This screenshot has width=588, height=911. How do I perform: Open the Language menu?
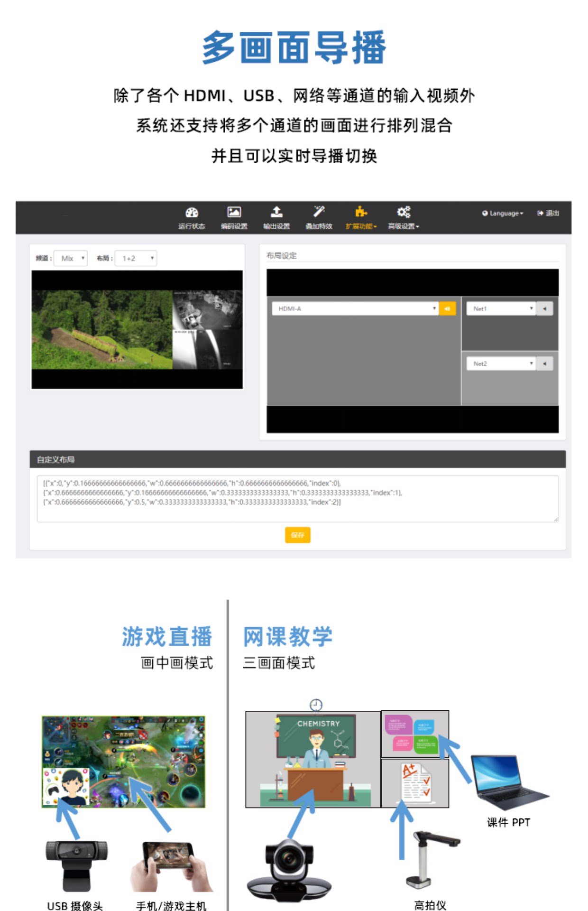[503, 213]
